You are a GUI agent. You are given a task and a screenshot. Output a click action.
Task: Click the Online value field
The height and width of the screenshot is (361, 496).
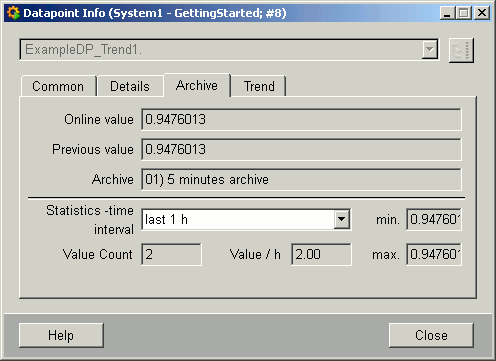click(301, 119)
